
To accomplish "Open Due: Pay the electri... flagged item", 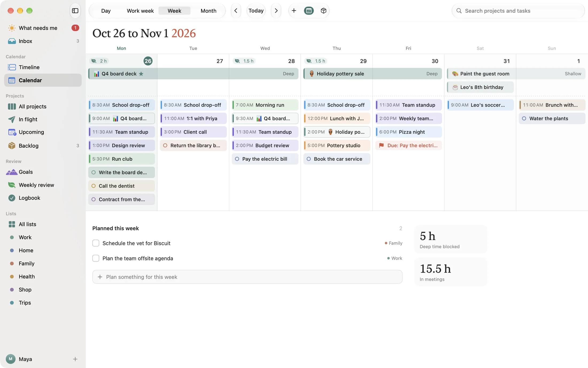I will (x=408, y=145).
